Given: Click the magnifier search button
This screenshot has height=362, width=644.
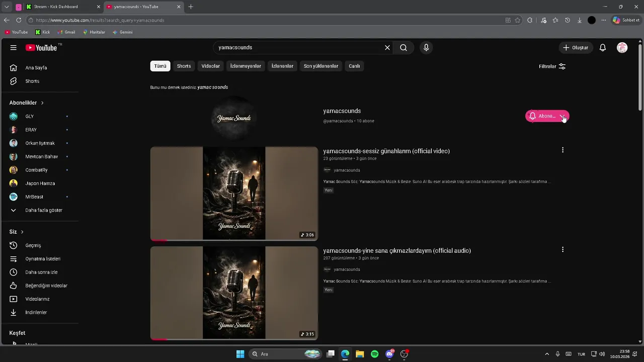Looking at the screenshot, I should click(404, 48).
